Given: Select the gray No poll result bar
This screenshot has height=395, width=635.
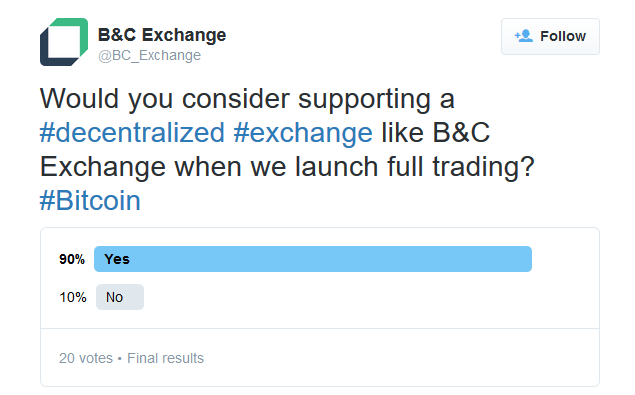Looking at the screenshot, I should click(120, 297).
